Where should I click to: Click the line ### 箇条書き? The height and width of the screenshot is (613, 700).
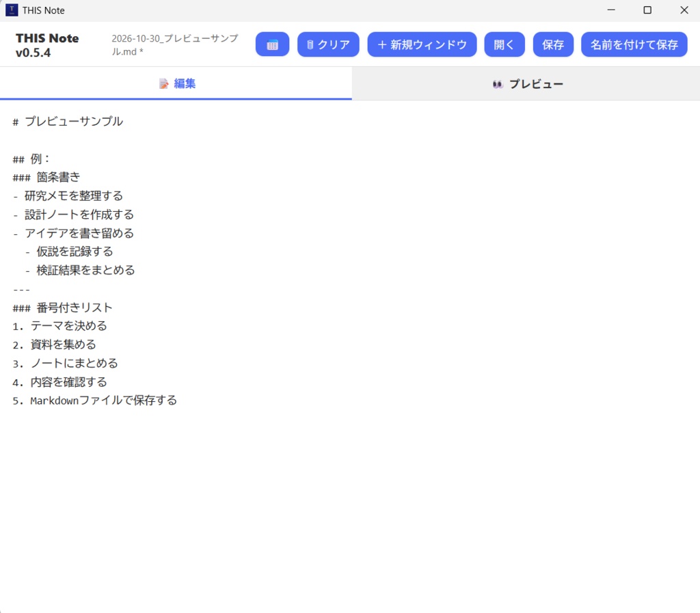coord(46,178)
